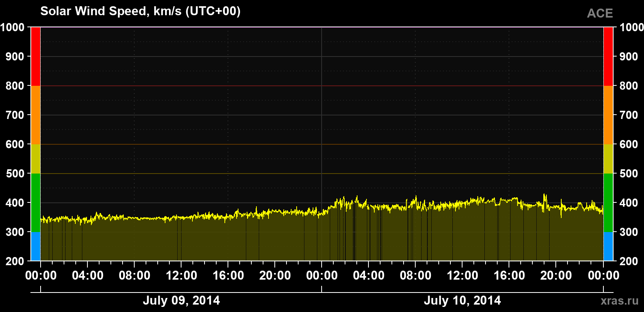The image size is (644, 312).
Task: Click the 20:00 time label for July 10
Action: click(x=556, y=276)
